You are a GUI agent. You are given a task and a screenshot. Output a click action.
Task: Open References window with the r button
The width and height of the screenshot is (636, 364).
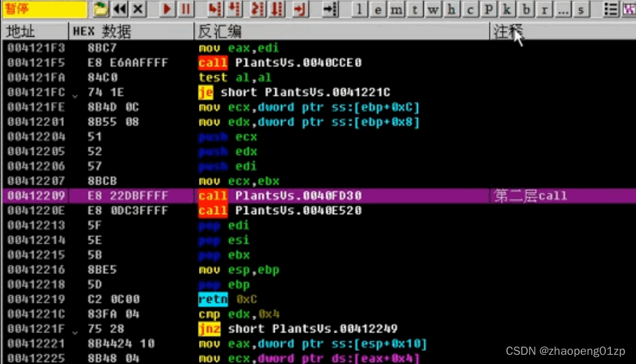[x=544, y=9]
